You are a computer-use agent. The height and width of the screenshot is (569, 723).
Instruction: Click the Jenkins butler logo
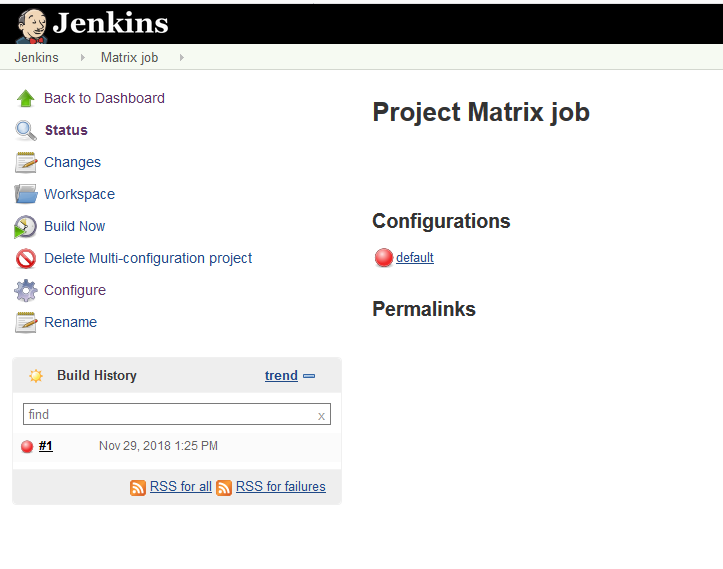click(32, 26)
